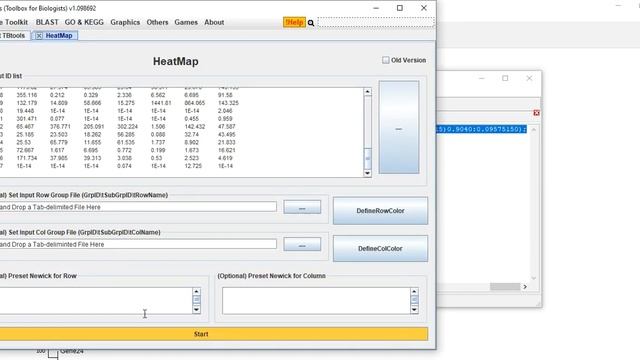Click up arrow of background window vertical scrollbar
Viewport: 640px width, 360px height.
pyautogui.click(x=533, y=129)
